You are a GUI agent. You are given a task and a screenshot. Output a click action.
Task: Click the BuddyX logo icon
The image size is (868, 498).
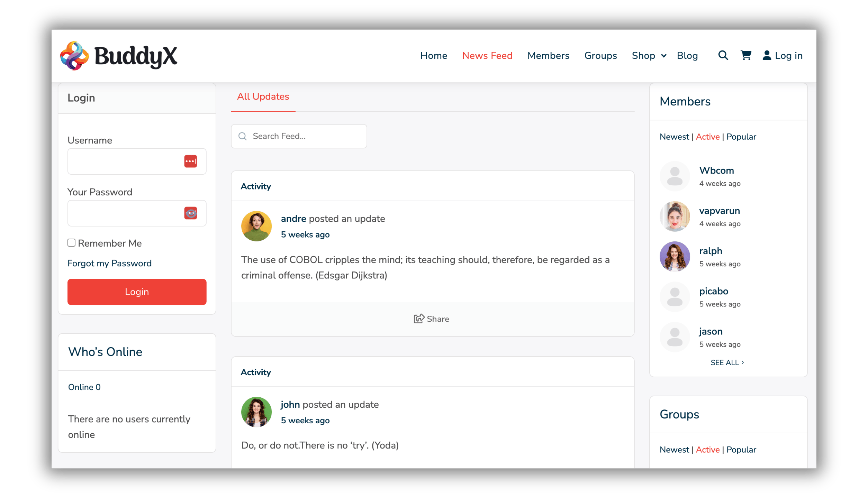(x=74, y=56)
